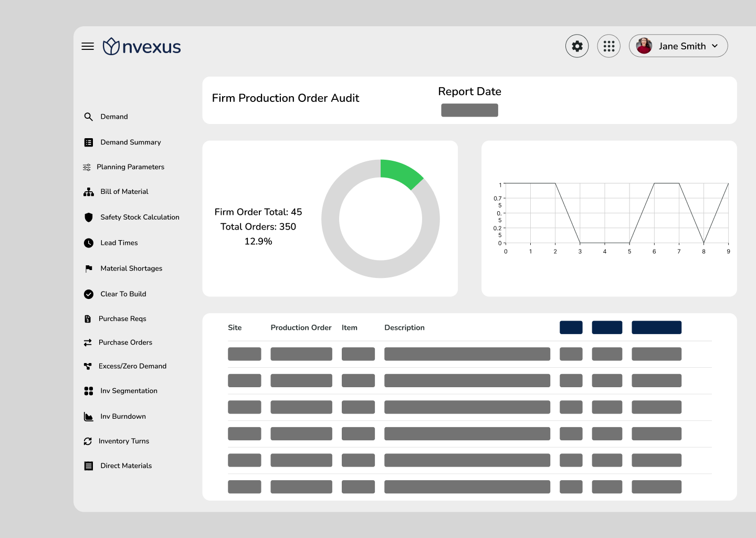Open Lead Times link
756x538 pixels.
(x=119, y=243)
